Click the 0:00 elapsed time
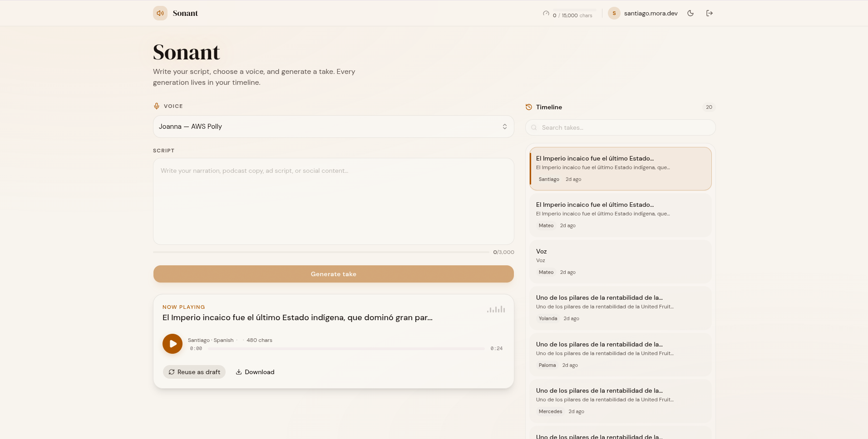 click(196, 349)
